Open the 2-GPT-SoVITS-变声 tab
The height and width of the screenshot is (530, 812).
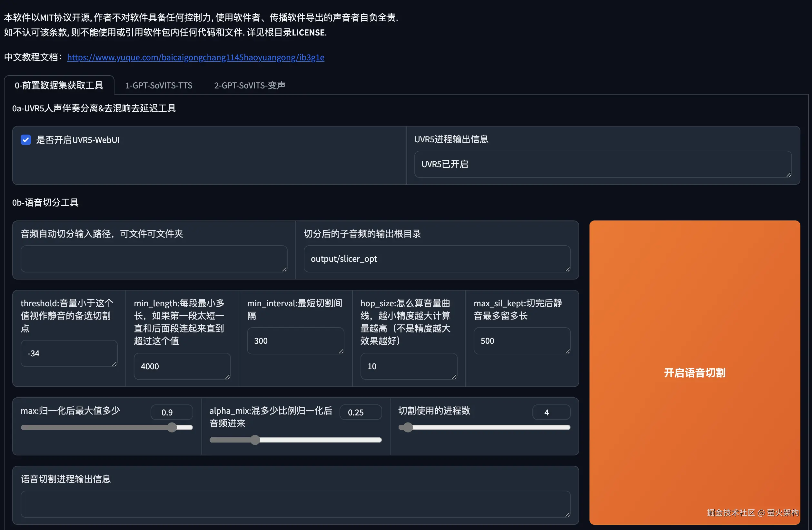coord(249,85)
